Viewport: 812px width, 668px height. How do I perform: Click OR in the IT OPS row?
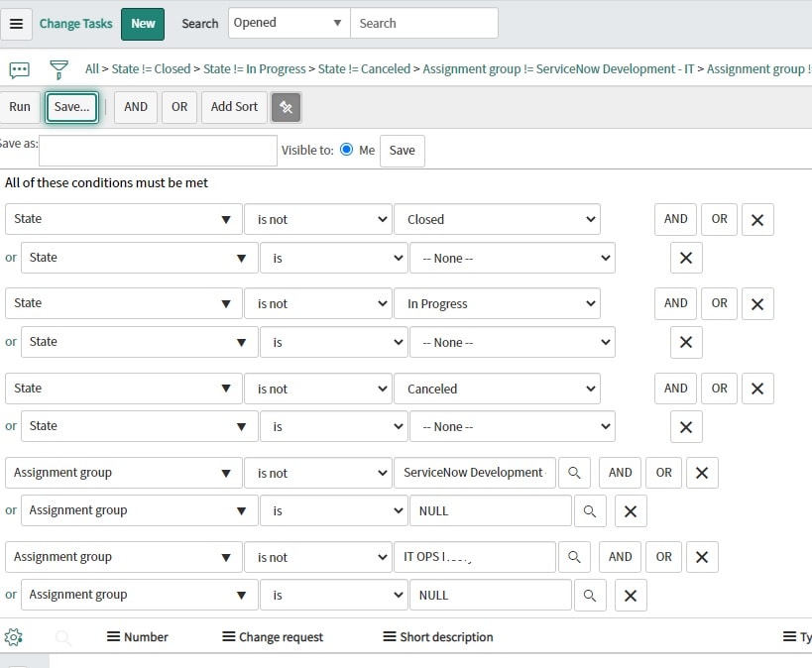pyautogui.click(x=664, y=557)
